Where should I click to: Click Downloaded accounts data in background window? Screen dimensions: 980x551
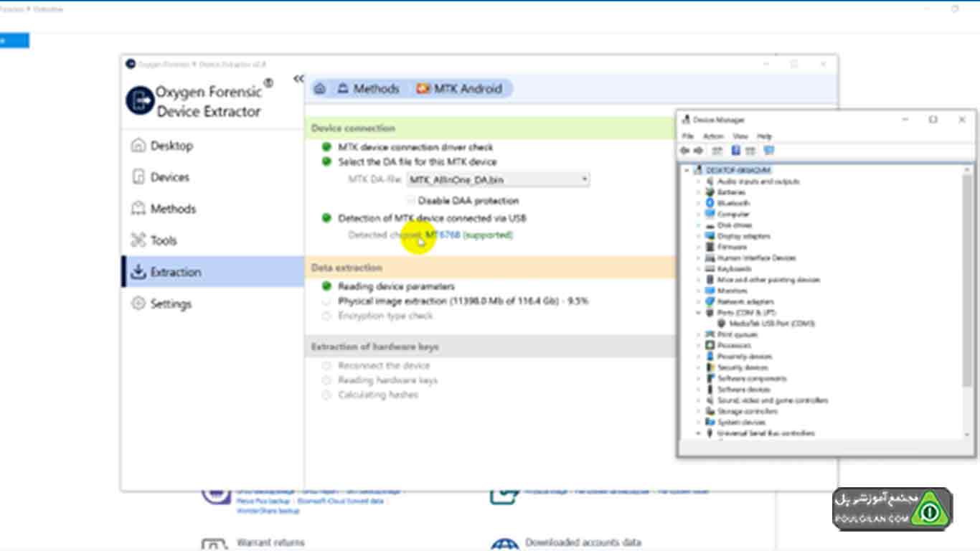[x=583, y=542]
